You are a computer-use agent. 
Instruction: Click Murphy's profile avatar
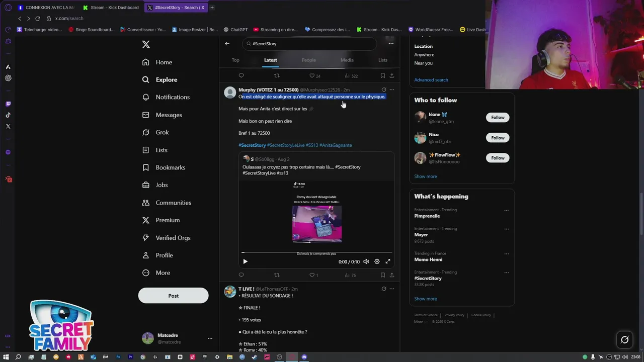click(230, 93)
